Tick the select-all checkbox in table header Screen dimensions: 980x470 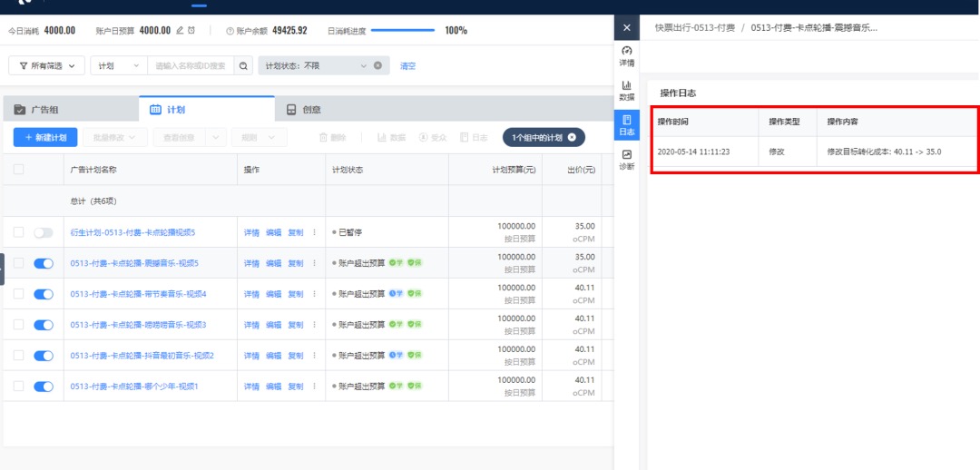tap(19, 170)
